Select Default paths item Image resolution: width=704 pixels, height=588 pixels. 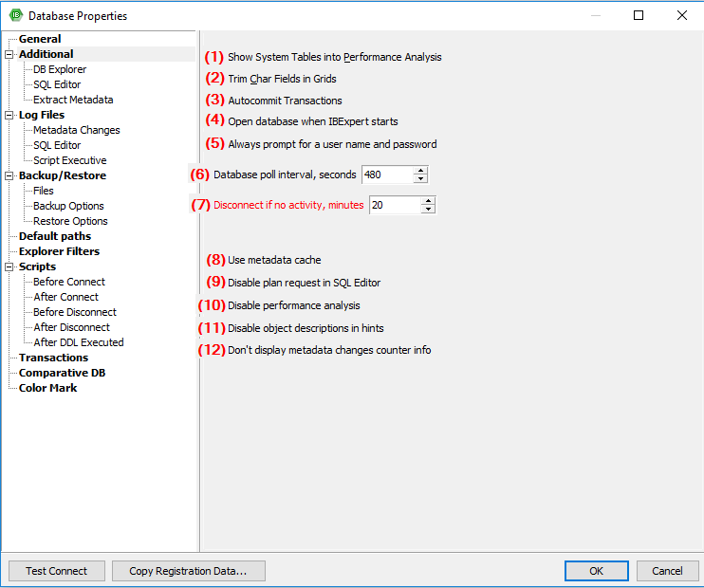pyautogui.click(x=55, y=236)
